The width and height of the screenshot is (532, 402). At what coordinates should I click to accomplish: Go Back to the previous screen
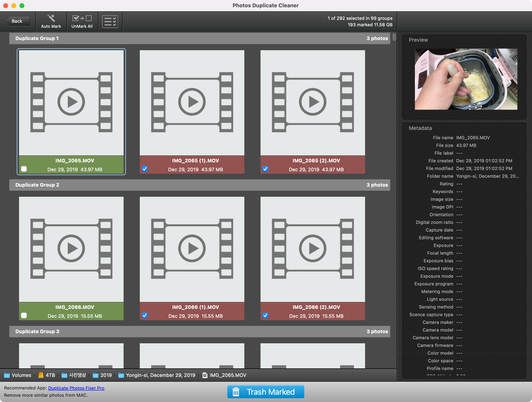[x=17, y=21]
